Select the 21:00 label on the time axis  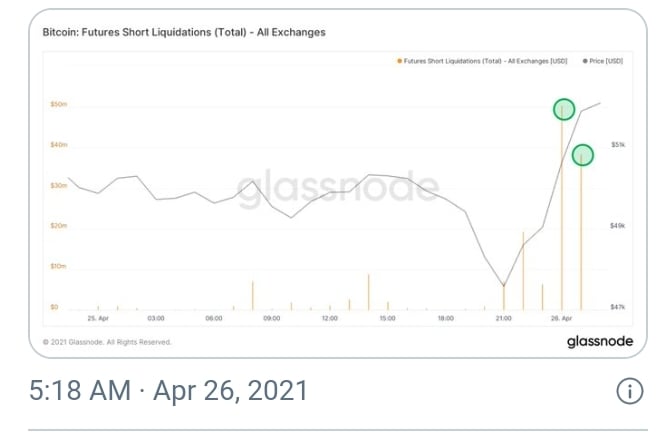pyautogui.click(x=503, y=318)
